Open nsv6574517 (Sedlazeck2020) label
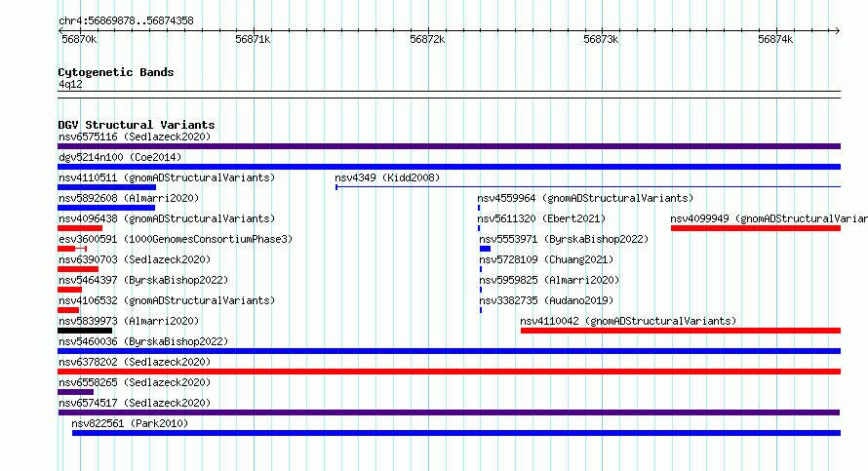The image size is (868, 471). click(x=135, y=403)
